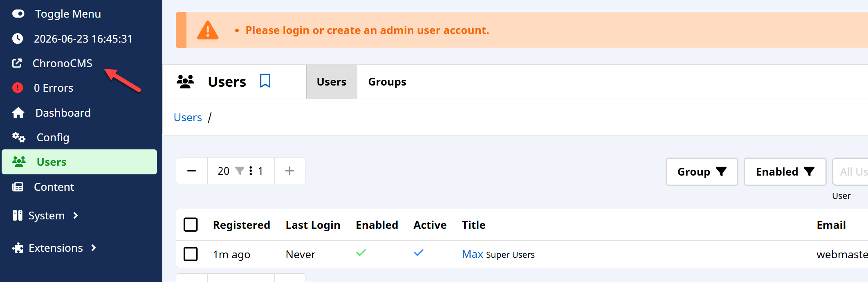The width and height of the screenshot is (868, 282).
Task: Click the red error alert icon
Action: point(18,88)
